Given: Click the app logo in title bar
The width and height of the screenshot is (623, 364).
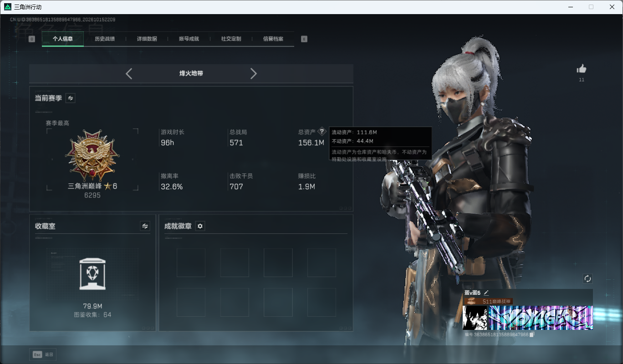Looking at the screenshot, I should [7, 7].
